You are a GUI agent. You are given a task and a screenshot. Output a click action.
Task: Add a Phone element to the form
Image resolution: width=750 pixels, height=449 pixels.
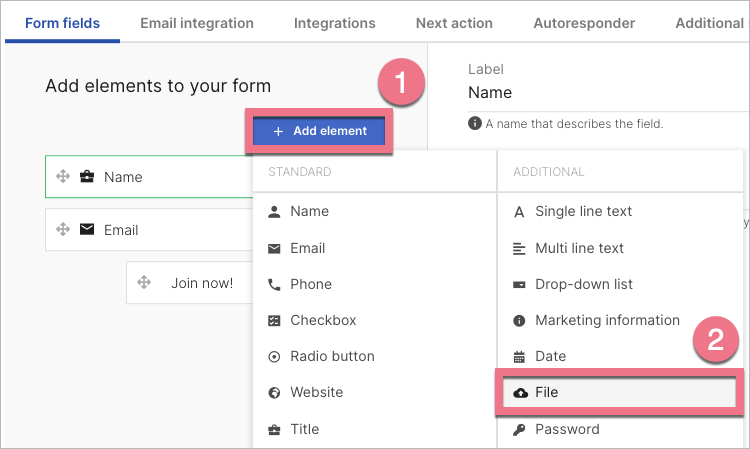pos(309,284)
